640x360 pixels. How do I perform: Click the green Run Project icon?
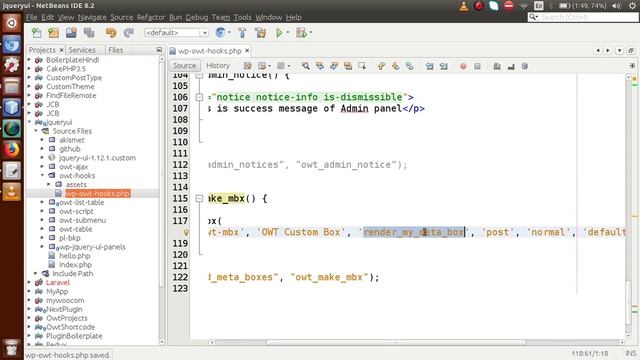(279, 33)
